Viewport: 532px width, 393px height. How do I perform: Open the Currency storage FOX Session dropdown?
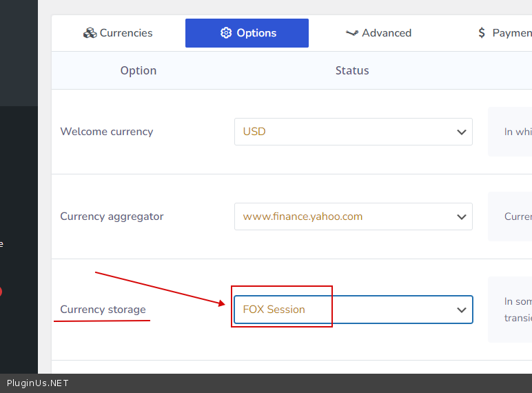[x=353, y=310]
